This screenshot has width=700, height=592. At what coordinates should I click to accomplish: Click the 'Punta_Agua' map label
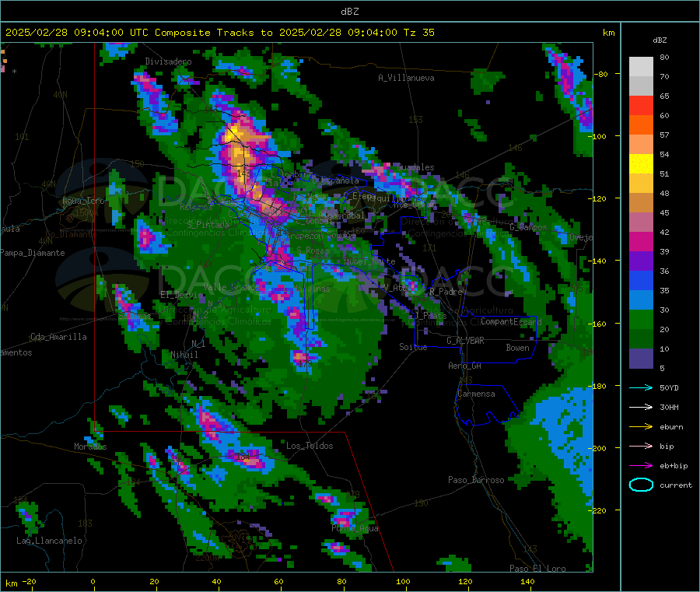pos(355,528)
